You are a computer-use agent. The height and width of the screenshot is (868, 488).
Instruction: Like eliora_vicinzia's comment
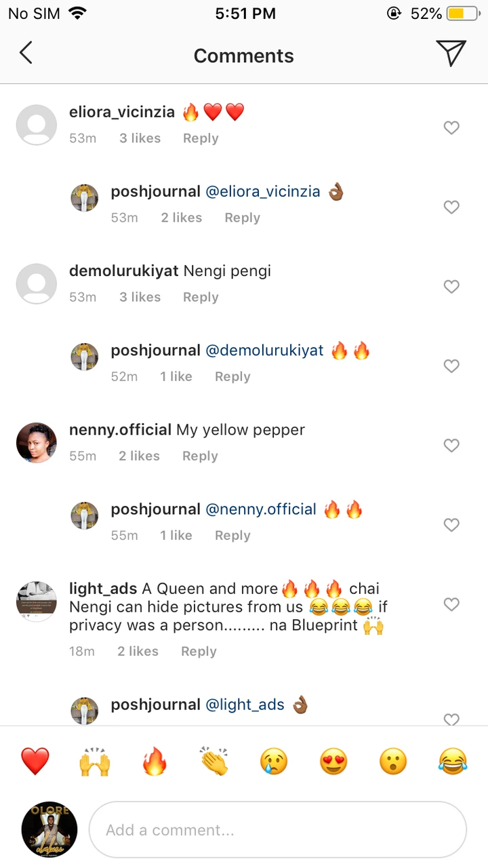pos(451,127)
